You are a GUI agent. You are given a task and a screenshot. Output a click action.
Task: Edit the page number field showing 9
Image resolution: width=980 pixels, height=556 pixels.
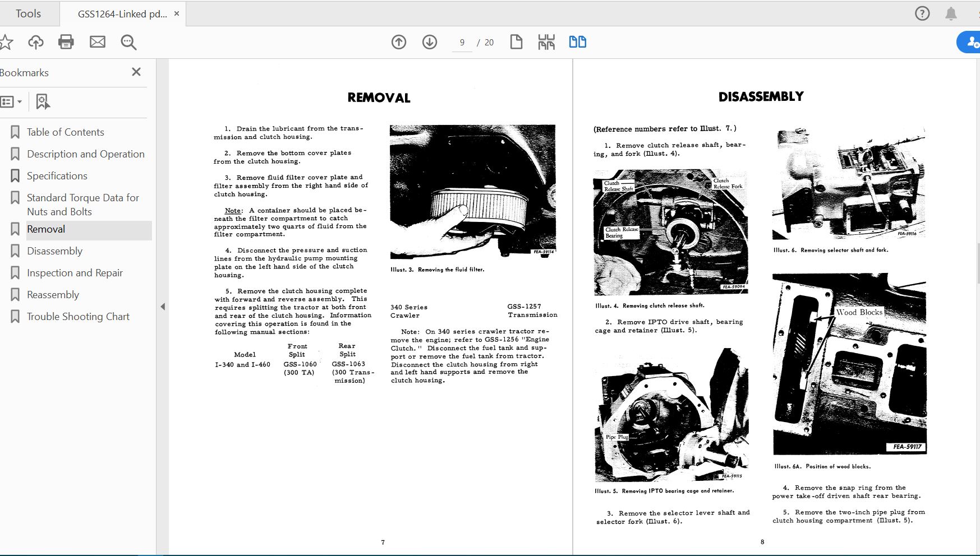click(462, 41)
